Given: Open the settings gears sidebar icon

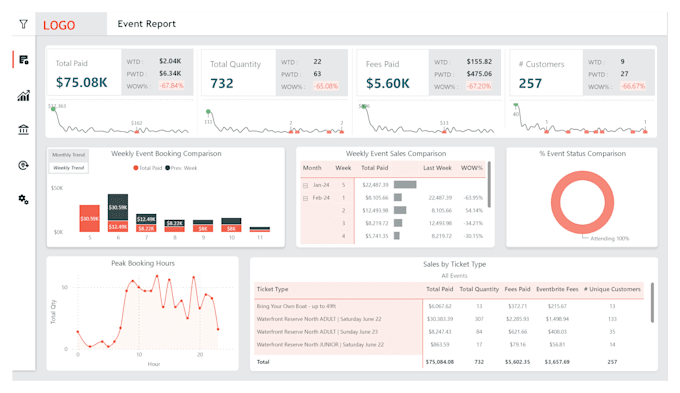Looking at the screenshot, I should [x=23, y=199].
